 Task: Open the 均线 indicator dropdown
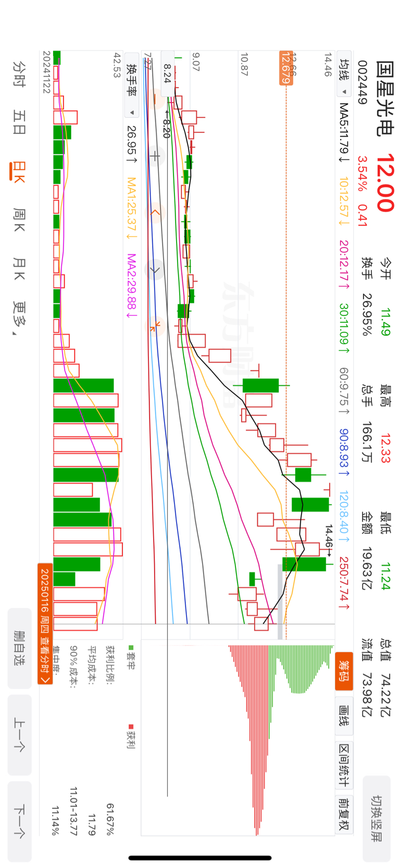tap(344, 75)
